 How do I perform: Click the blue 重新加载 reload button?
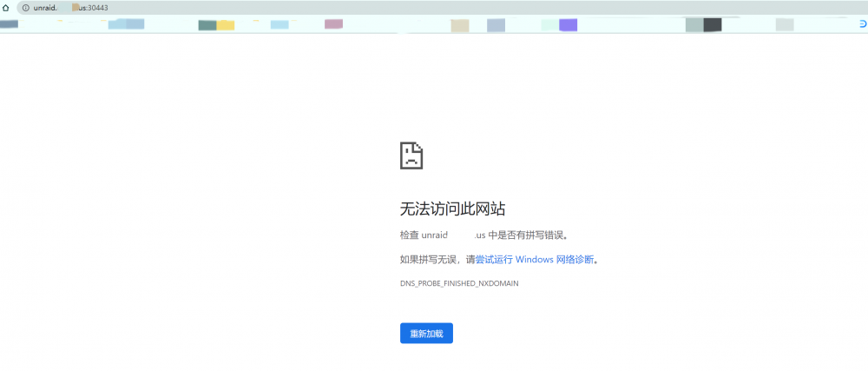[426, 334]
